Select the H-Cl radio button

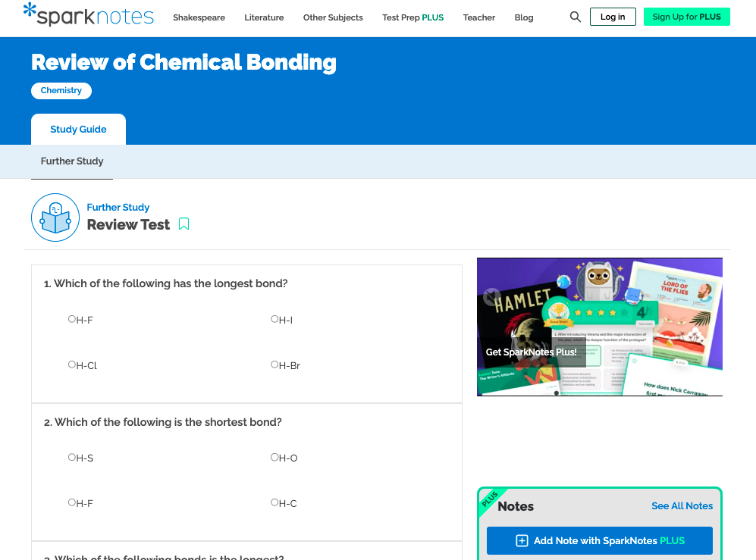click(73, 364)
